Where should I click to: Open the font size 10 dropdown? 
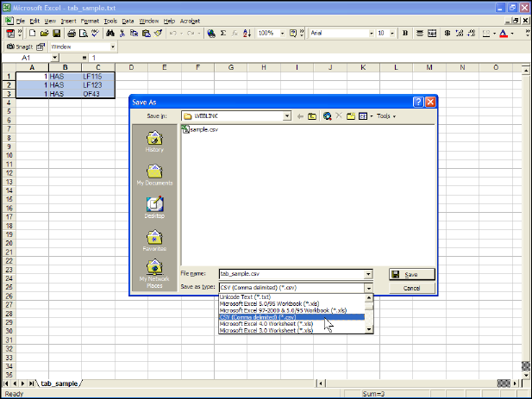[x=392, y=34]
